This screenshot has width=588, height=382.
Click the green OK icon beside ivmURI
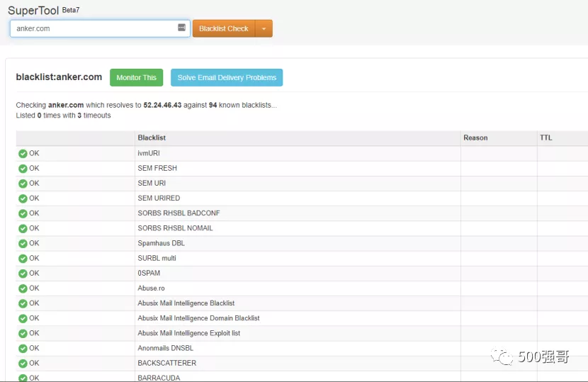[23, 154]
